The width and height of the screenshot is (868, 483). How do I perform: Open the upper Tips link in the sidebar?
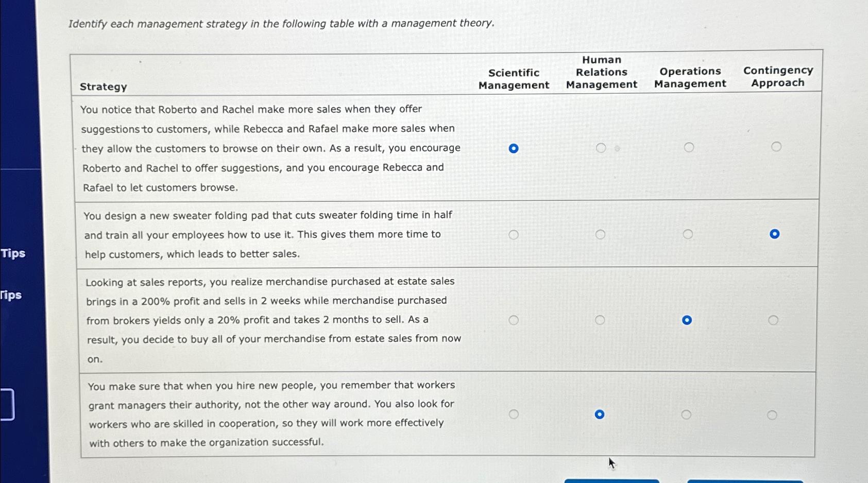[x=13, y=253]
